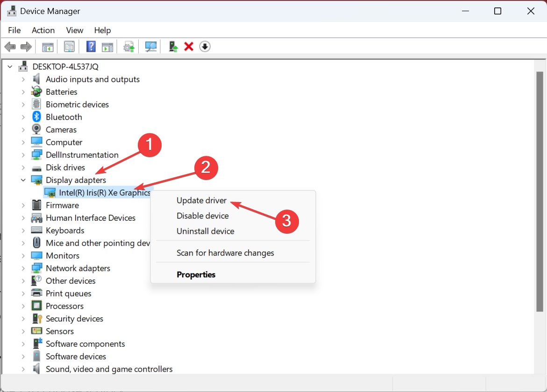Click the Processors chip icon
547x392 pixels.
pos(36,306)
